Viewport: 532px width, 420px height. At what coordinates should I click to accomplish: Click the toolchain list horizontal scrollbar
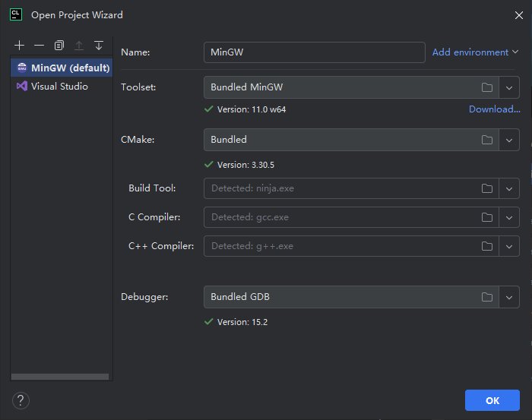click(60, 377)
